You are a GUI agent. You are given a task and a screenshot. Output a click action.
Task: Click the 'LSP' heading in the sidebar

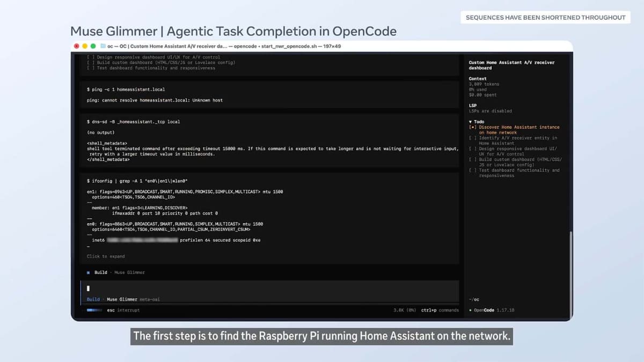(472, 106)
